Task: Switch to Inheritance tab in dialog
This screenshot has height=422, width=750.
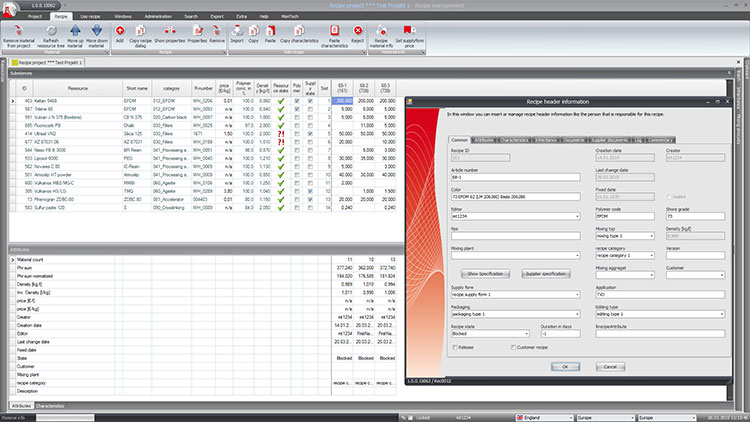Action: 546,140
